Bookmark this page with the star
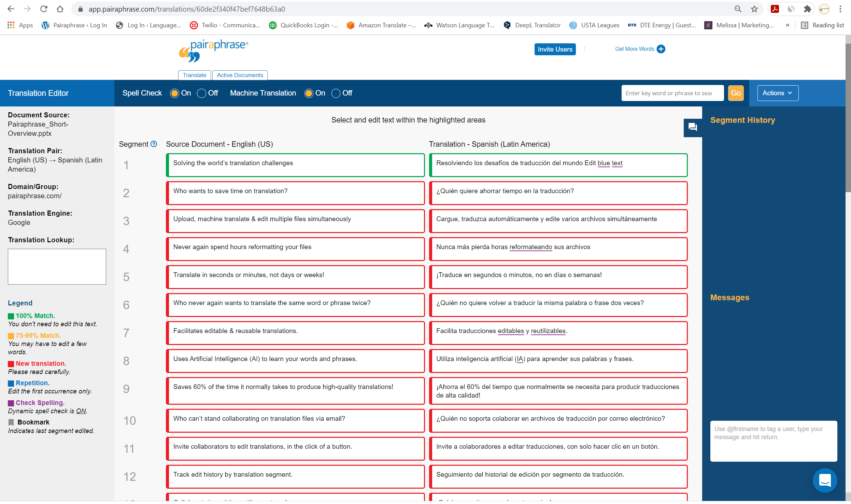 754,9
